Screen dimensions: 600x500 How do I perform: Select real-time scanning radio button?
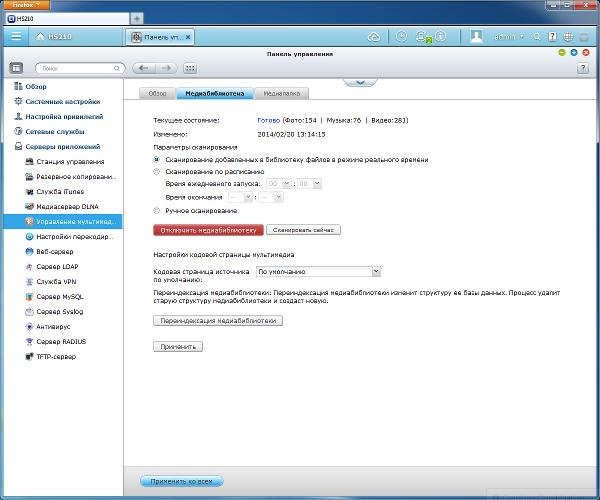tap(156, 159)
